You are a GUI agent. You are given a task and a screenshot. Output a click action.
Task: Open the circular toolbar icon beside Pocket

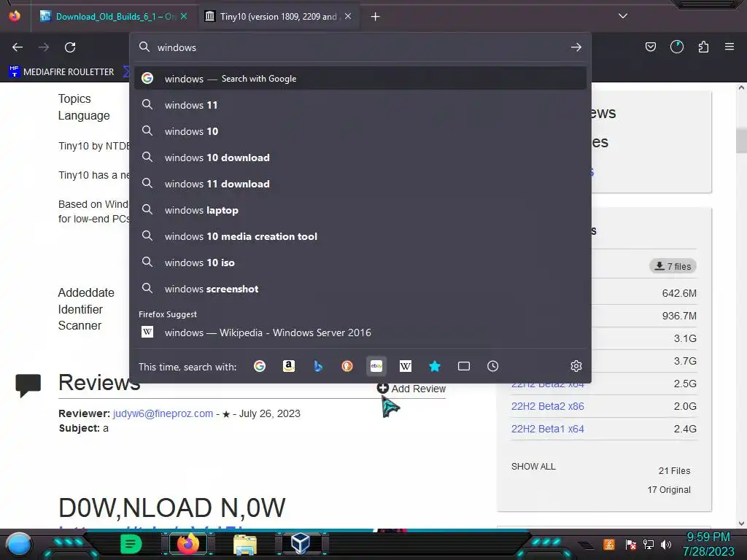676,47
